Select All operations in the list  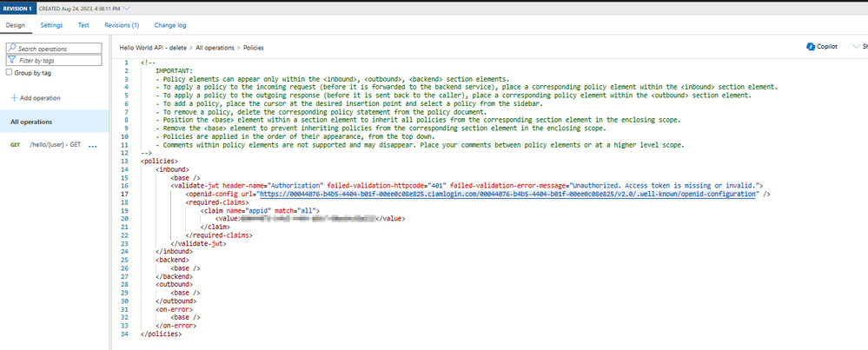pos(54,122)
